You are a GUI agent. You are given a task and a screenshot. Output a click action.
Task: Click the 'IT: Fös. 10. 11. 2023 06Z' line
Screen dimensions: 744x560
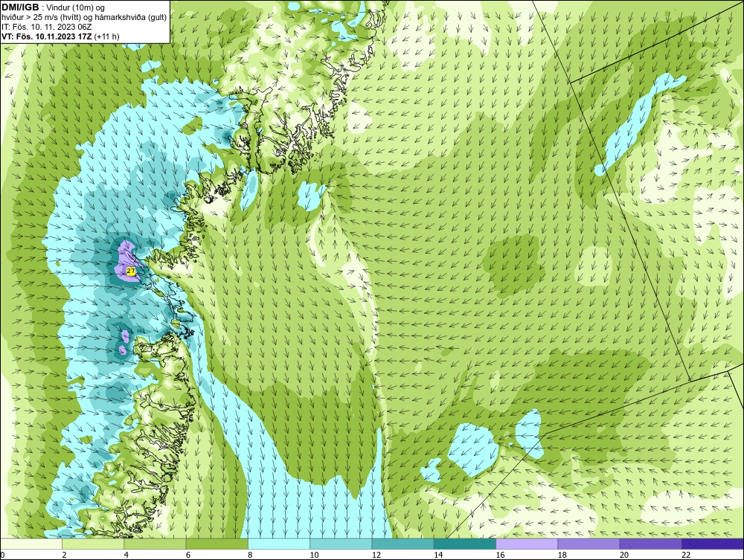click(x=48, y=27)
